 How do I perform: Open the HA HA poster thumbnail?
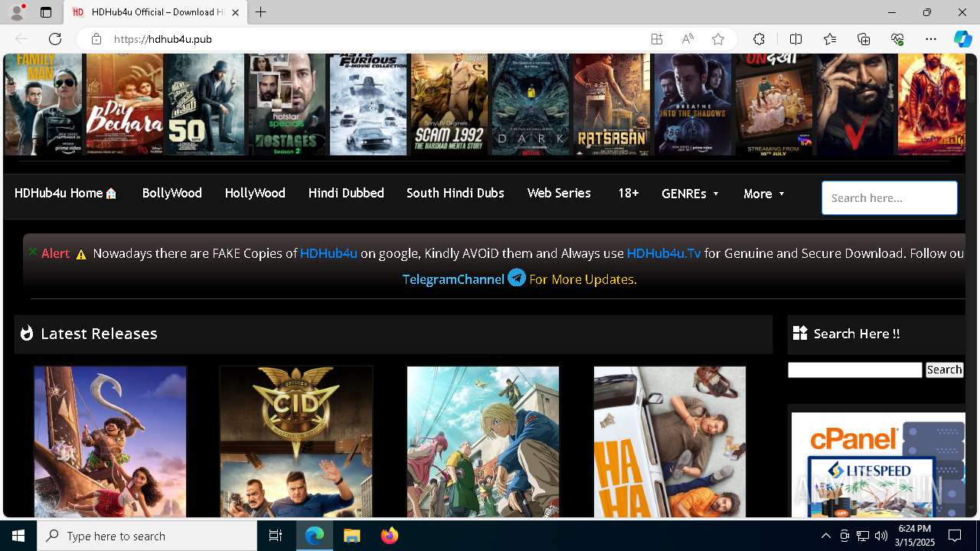[670, 442]
